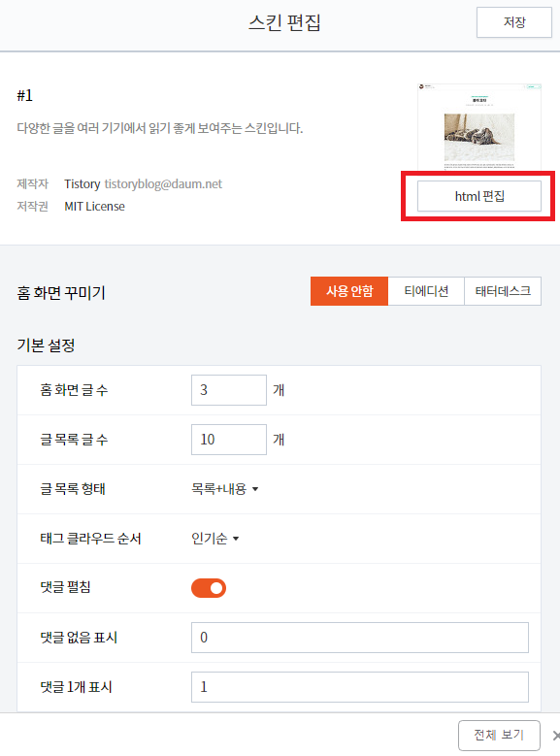This screenshot has width=560, height=756.
Task: Focus the 글 목록 글 수 input
Action: tap(229, 440)
